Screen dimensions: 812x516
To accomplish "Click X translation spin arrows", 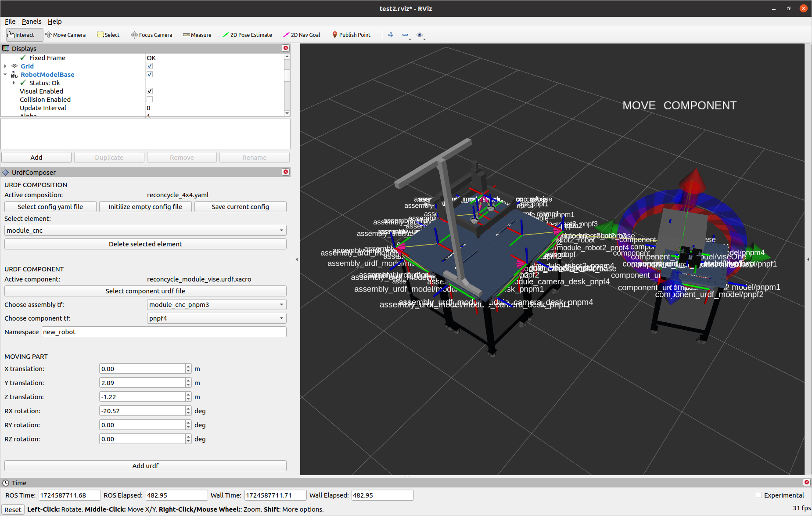I will pyautogui.click(x=188, y=368).
